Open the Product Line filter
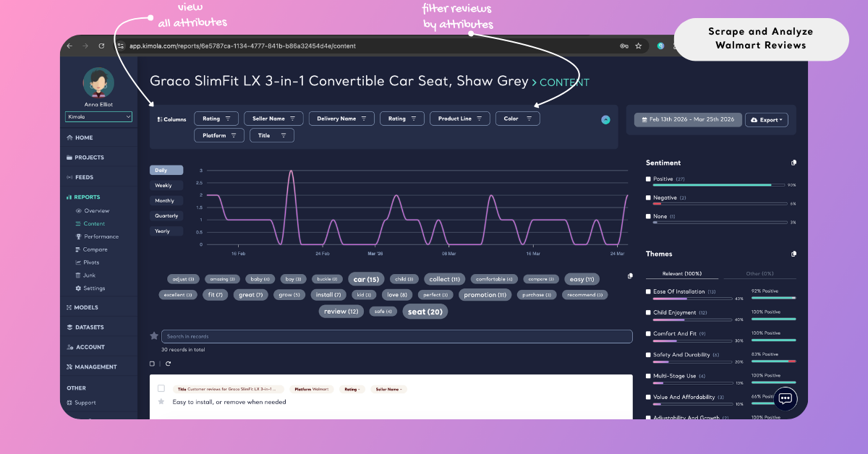This screenshot has width=868, height=454. coord(460,119)
